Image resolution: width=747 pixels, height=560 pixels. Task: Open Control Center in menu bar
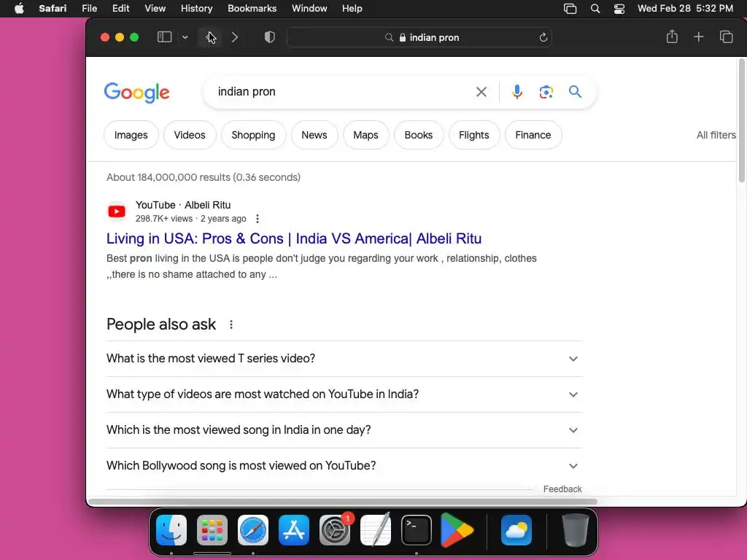619,9
